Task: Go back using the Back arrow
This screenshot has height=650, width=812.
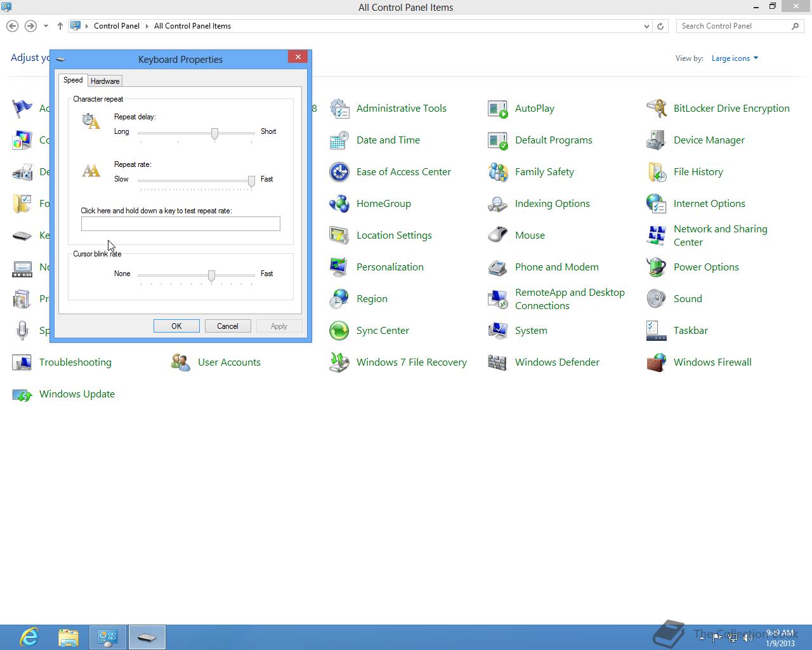Action: (x=12, y=26)
